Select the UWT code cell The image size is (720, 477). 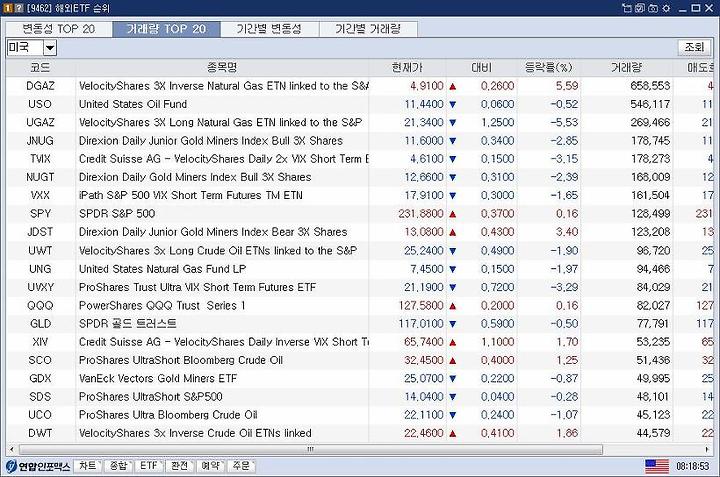click(x=40, y=251)
